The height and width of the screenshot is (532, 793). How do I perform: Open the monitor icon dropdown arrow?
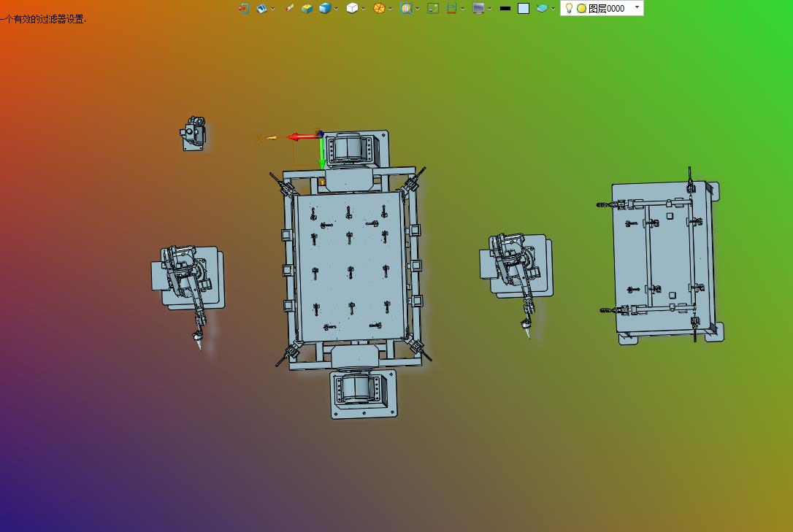click(489, 9)
